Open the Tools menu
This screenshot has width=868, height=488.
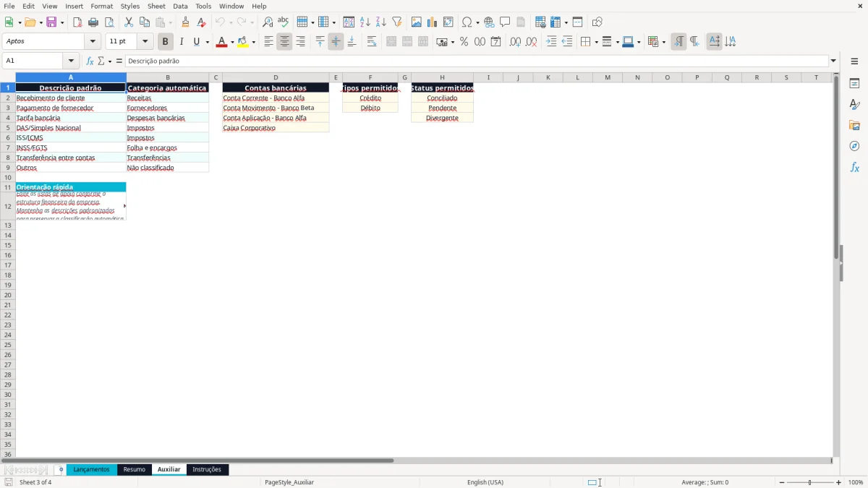click(x=203, y=6)
